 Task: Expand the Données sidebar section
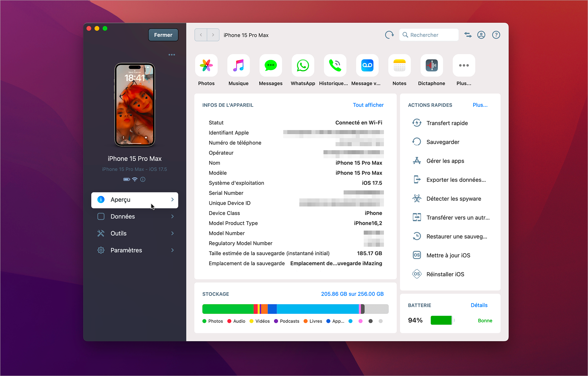(x=135, y=216)
